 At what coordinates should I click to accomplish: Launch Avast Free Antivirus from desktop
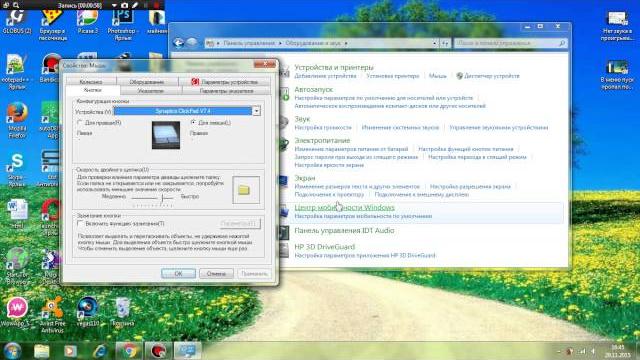52,314
